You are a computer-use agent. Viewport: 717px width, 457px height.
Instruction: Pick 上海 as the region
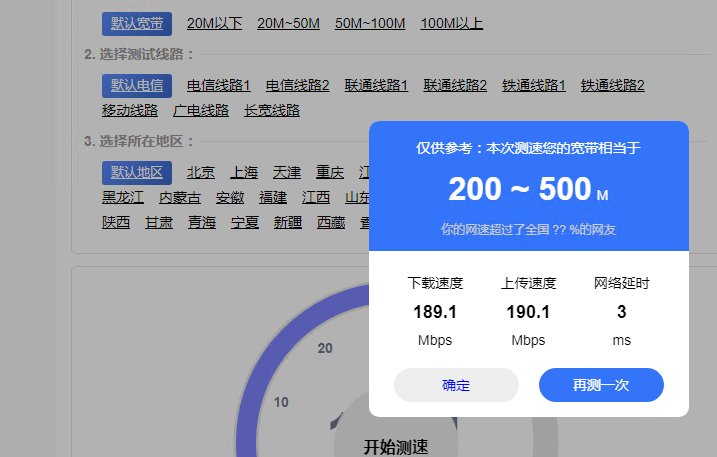pyautogui.click(x=244, y=172)
